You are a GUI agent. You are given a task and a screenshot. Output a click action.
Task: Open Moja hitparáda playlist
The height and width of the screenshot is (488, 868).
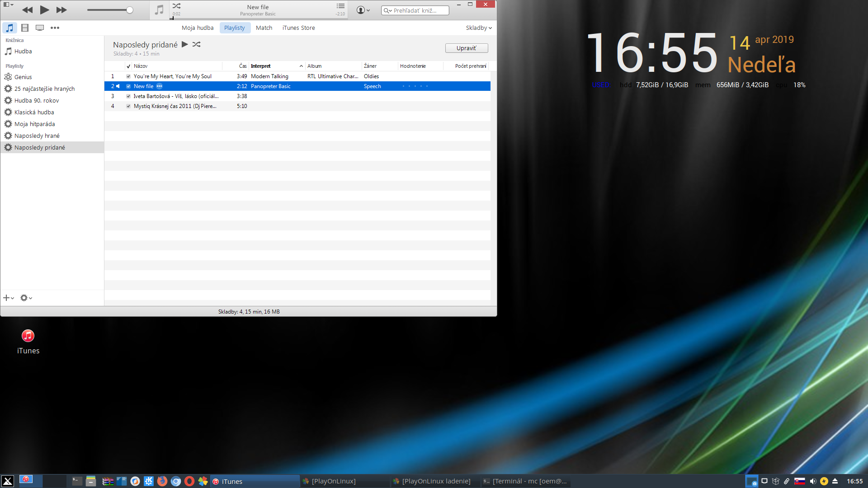52,124
